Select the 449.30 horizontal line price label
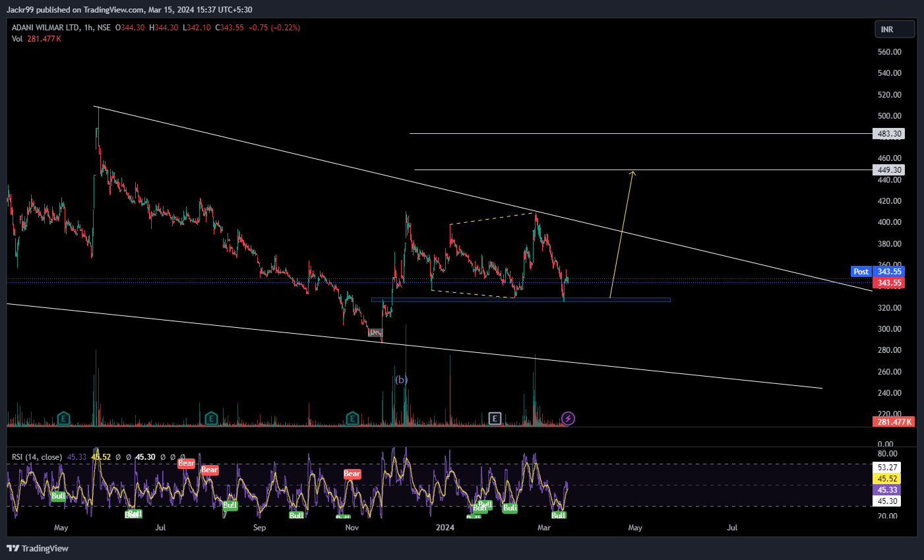This screenshot has width=924, height=560. (888, 170)
